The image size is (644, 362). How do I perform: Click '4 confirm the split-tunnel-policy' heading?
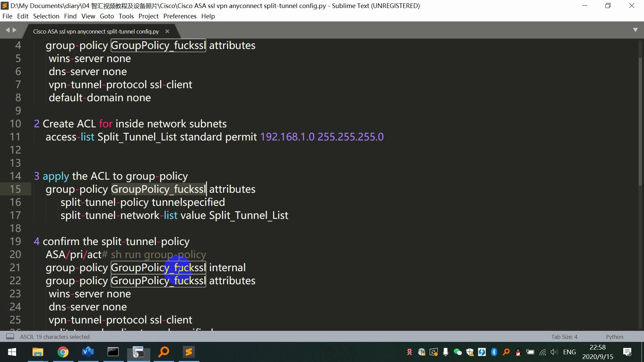click(x=112, y=241)
